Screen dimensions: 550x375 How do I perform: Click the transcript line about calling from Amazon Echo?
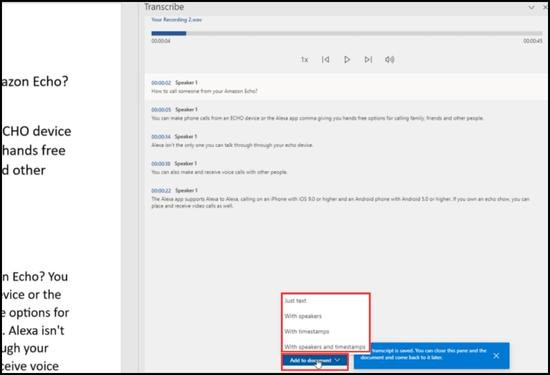point(204,91)
